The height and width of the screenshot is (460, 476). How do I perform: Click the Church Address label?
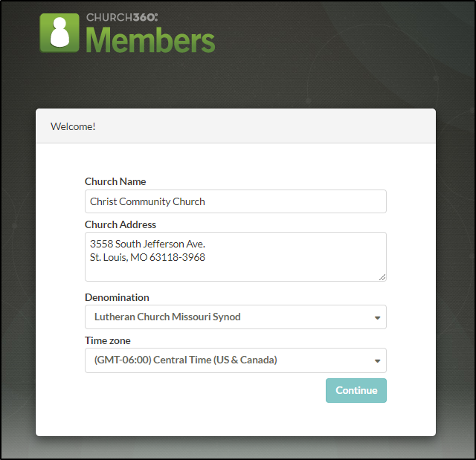click(120, 224)
